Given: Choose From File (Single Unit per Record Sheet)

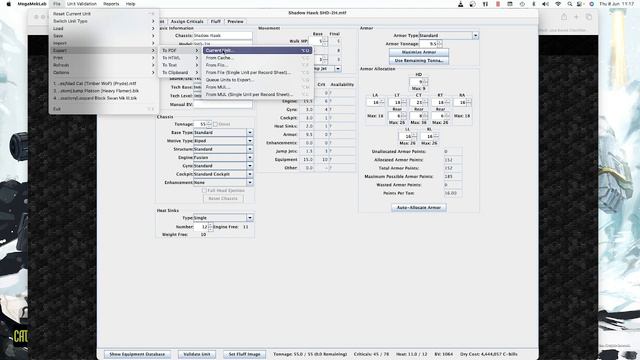Looking at the screenshot, I should click(x=258, y=73).
